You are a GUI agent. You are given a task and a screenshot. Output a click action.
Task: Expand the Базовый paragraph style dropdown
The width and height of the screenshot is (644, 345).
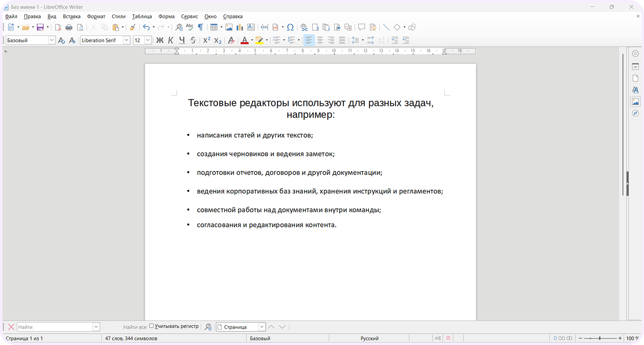click(51, 40)
